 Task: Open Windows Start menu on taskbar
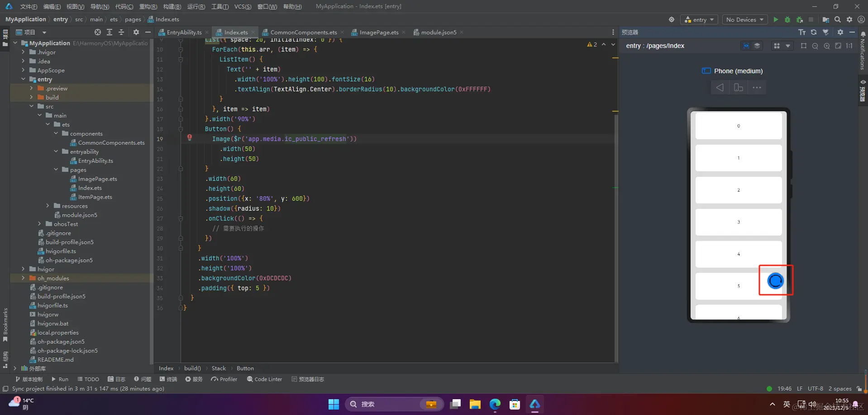pos(334,404)
